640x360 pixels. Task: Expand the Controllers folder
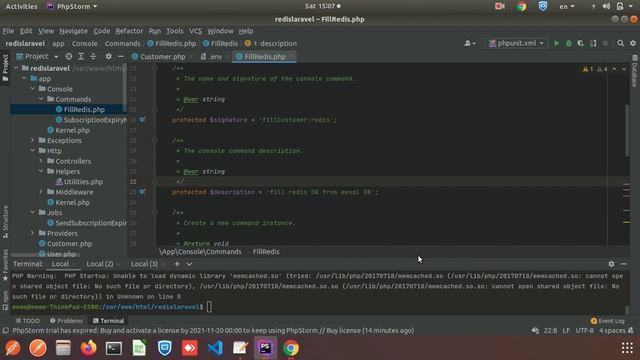click(41, 161)
